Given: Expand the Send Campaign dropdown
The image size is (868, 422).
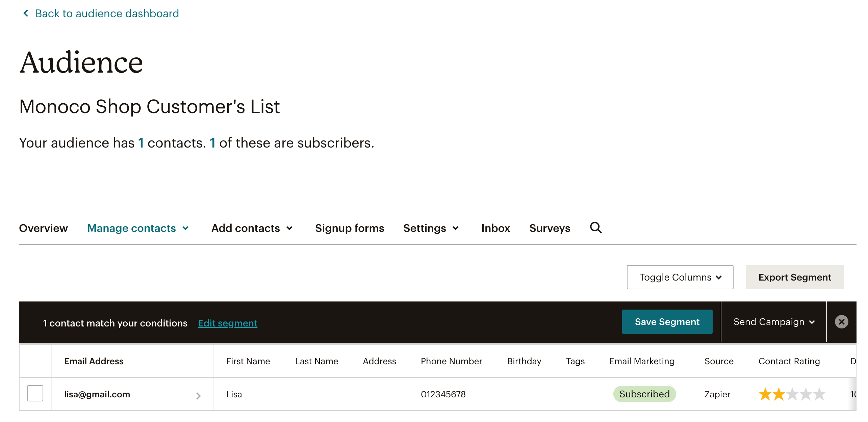Looking at the screenshot, I should [774, 322].
